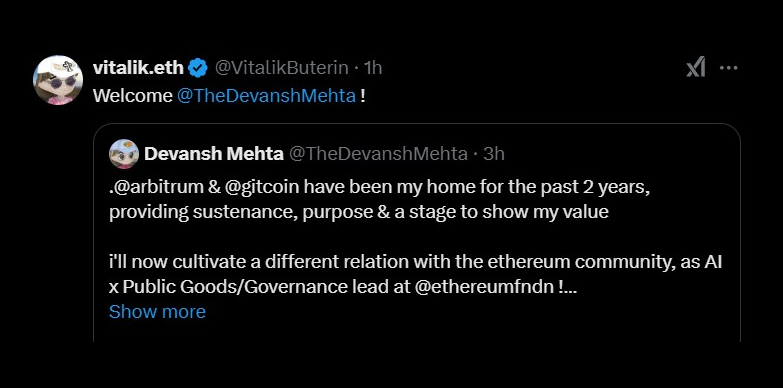Open Devansh Mehta's small avatar

click(x=123, y=154)
